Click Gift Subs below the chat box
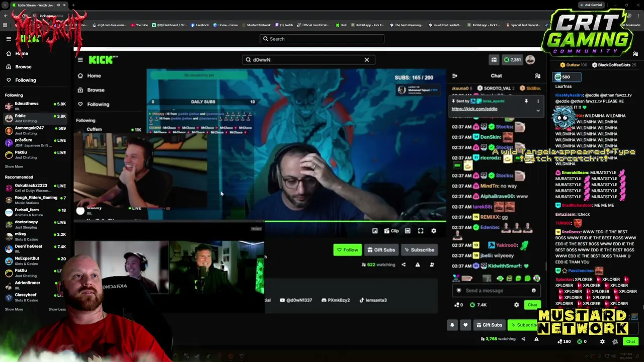 click(x=489, y=325)
